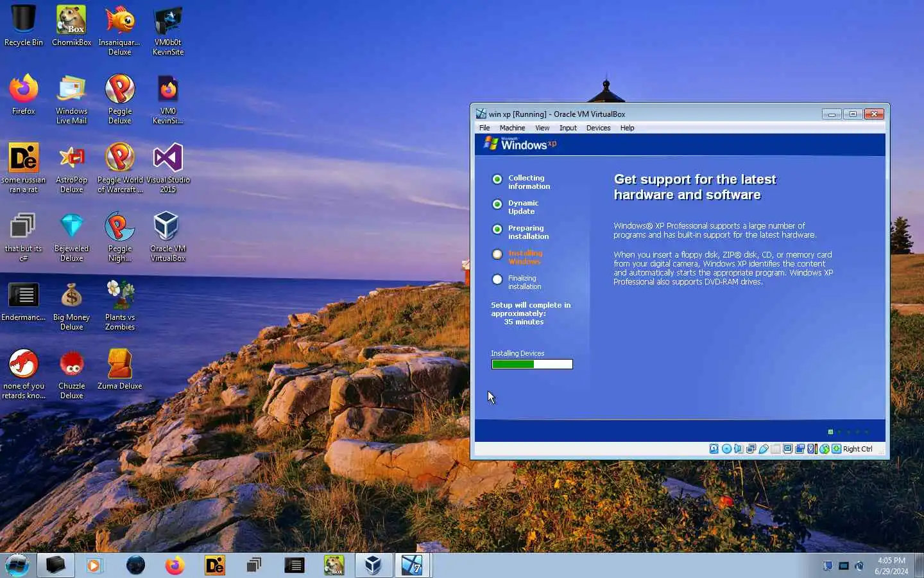This screenshot has height=578, width=924.
Task: Click the keyboard capture arrow icon beside Right Ctrl
Action: tap(837, 449)
